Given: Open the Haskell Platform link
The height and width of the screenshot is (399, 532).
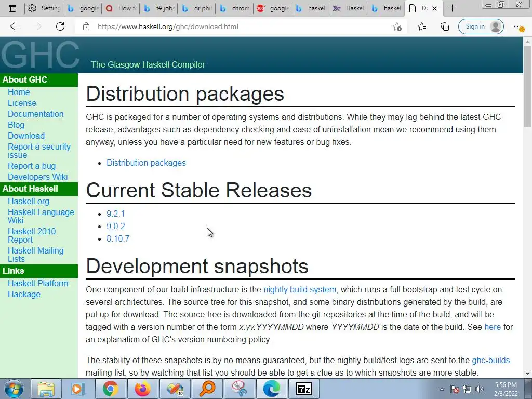Looking at the screenshot, I should tap(38, 283).
